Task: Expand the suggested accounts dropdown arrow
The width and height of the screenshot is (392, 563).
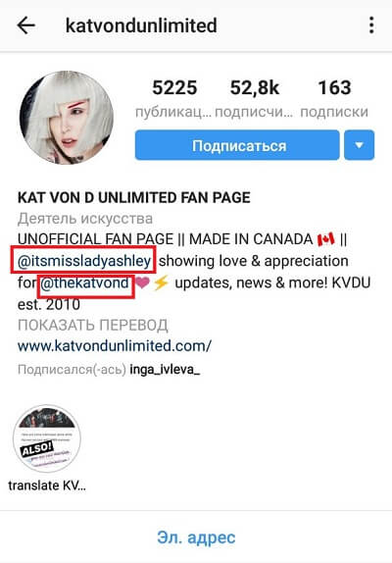Action: pyautogui.click(x=359, y=145)
